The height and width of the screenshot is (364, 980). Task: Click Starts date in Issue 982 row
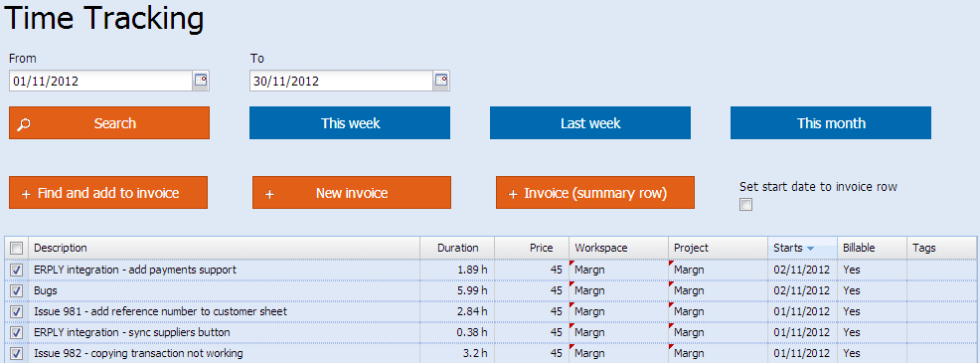click(802, 353)
